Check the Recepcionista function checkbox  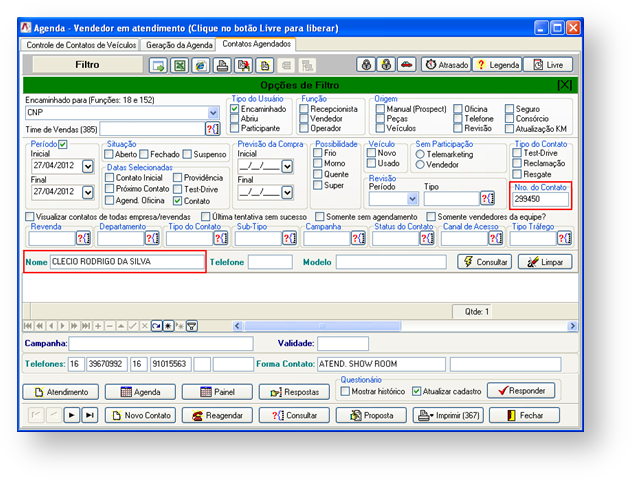[304, 109]
